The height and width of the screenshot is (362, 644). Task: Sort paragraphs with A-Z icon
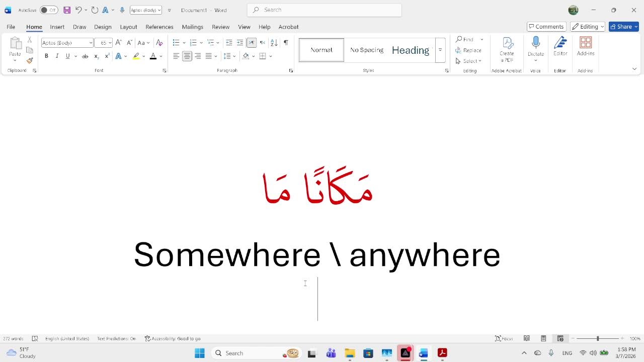click(274, 43)
